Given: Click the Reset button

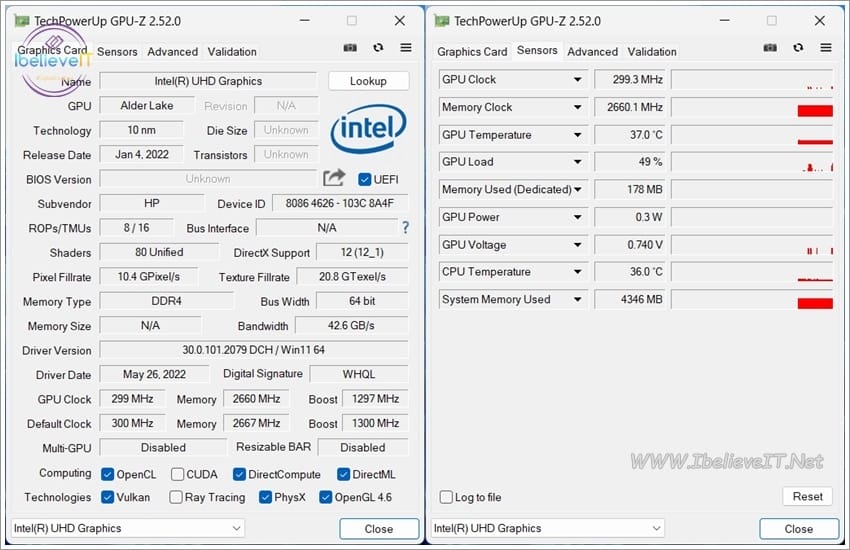Looking at the screenshot, I should pos(808,496).
